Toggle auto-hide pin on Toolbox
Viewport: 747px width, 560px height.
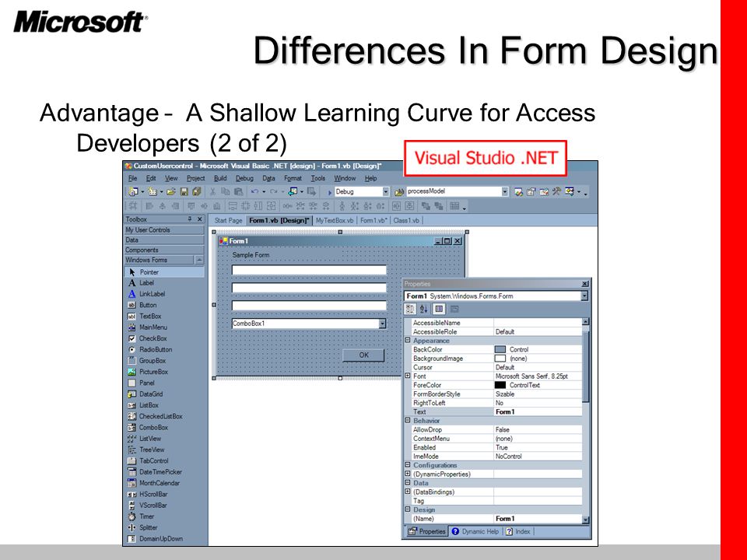coord(190,219)
